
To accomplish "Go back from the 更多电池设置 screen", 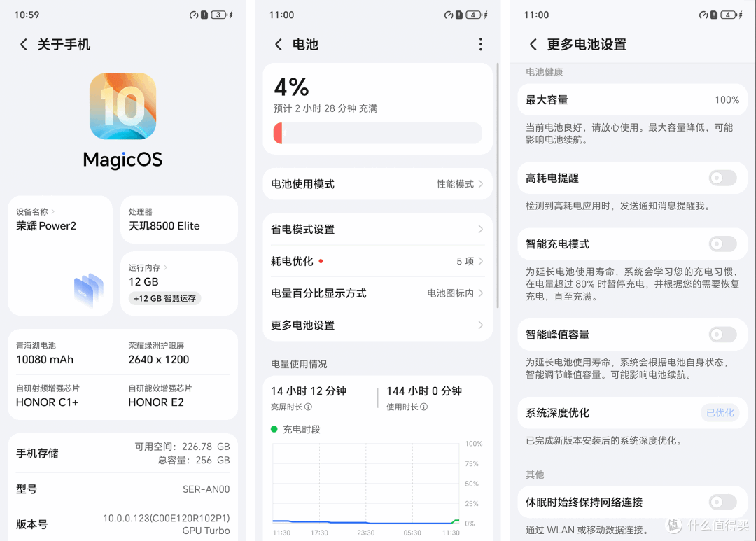I will (x=533, y=45).
